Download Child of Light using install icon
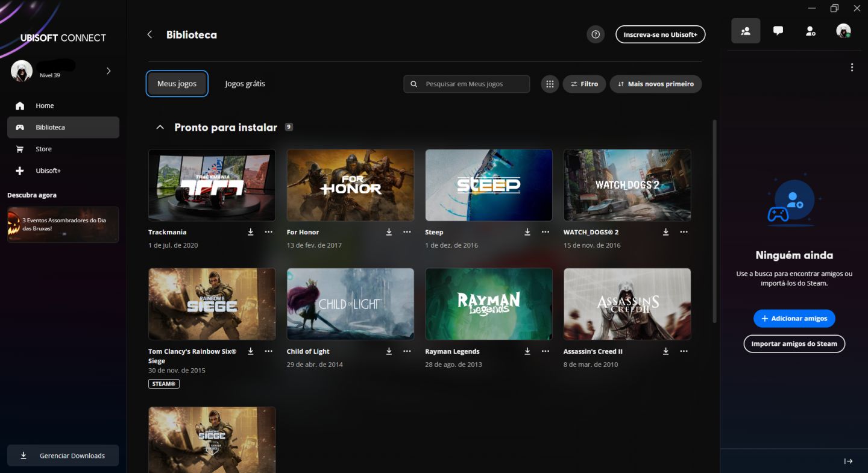868x473 pixels. [x=389, y=351]
